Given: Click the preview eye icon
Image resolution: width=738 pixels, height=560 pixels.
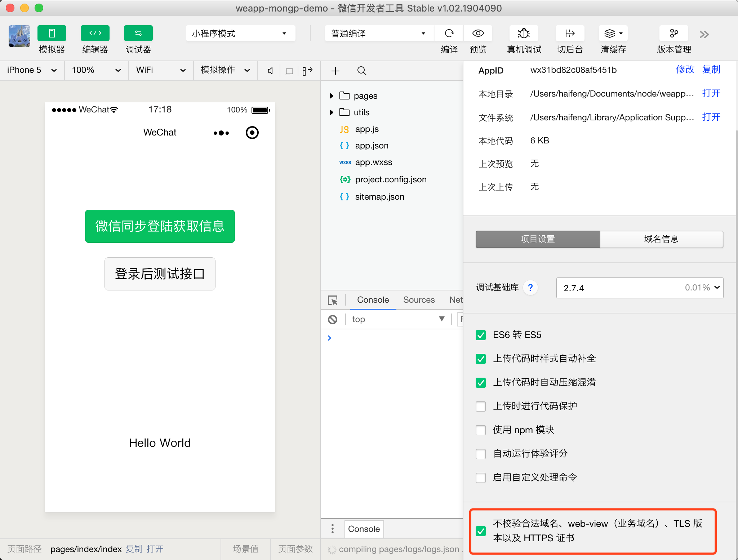Looking at the screenshot, I should [x=478, y=34].
